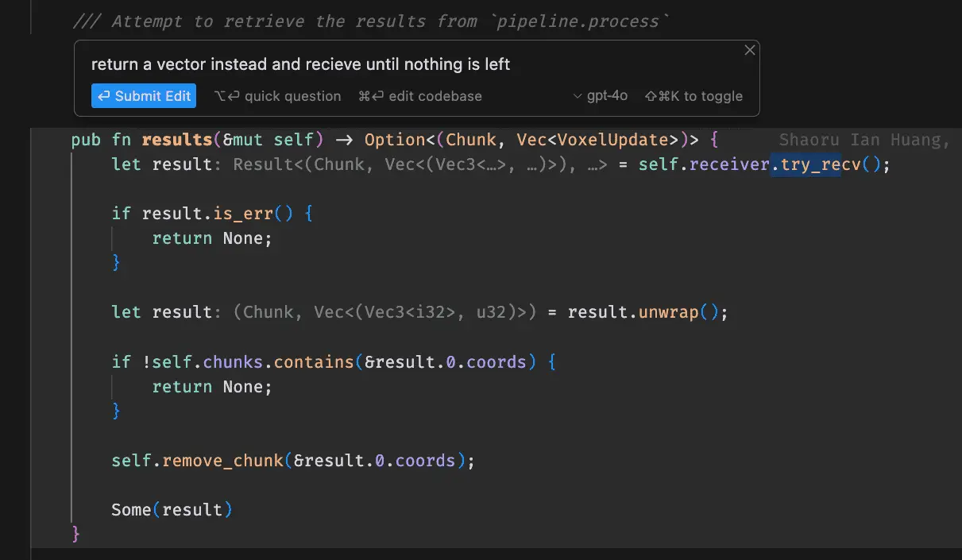Choose the quick question option

click(x=278, y=96)
